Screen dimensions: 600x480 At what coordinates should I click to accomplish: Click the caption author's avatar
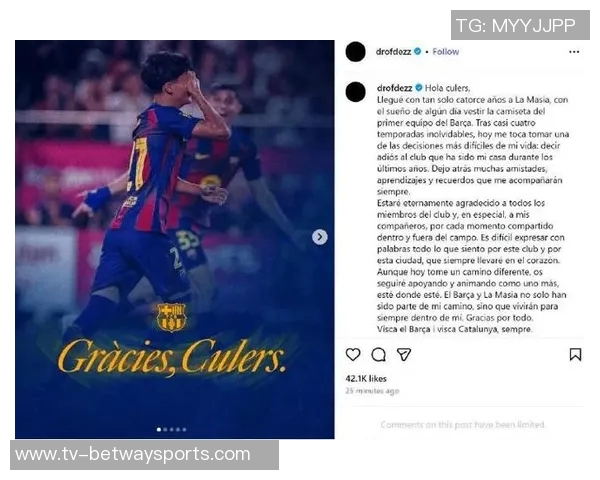[x=355, y=91]
